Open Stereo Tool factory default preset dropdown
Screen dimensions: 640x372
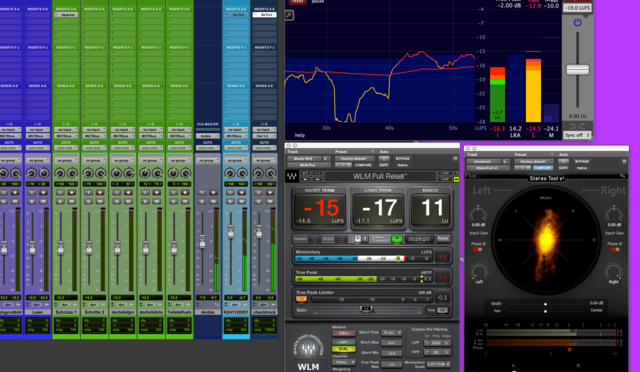pyautogui.click(x=533, y=162)
